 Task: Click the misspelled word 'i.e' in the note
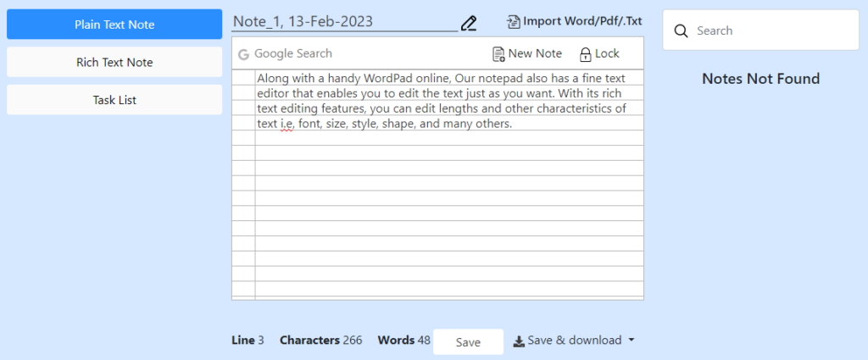coord(286,124)
